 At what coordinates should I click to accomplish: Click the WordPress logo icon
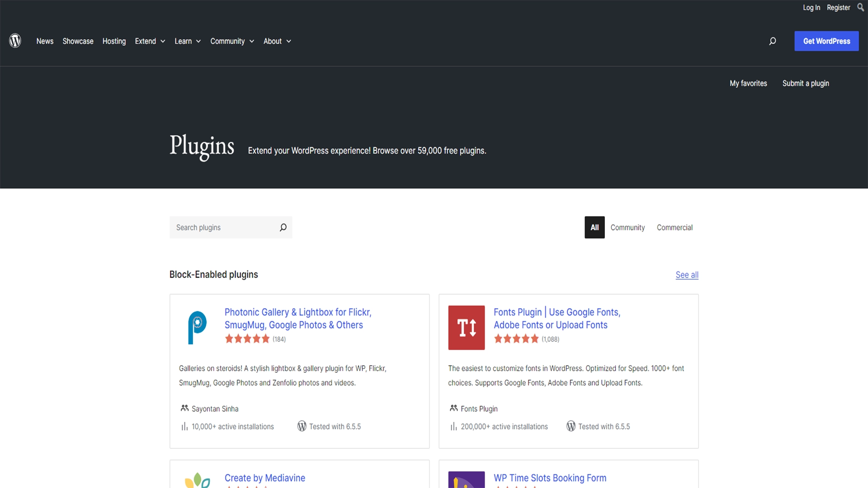click(x=15, y=41)
